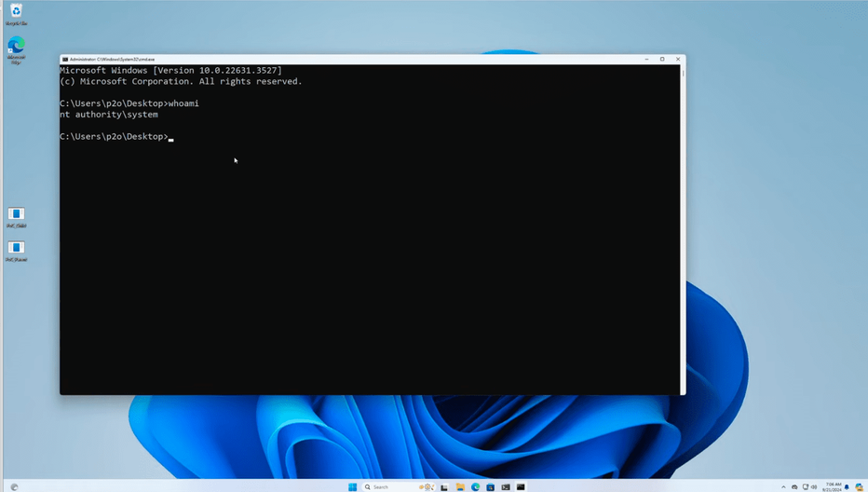This screenshot has height=492, width=868.
Task: Open the Windows Start menu
Action: point(352,487)
